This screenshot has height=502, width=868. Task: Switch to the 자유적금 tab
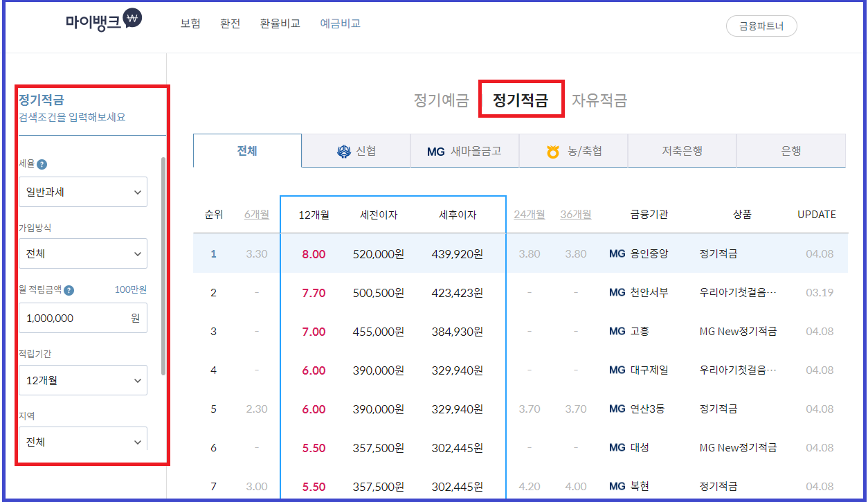tap(599, 100)
